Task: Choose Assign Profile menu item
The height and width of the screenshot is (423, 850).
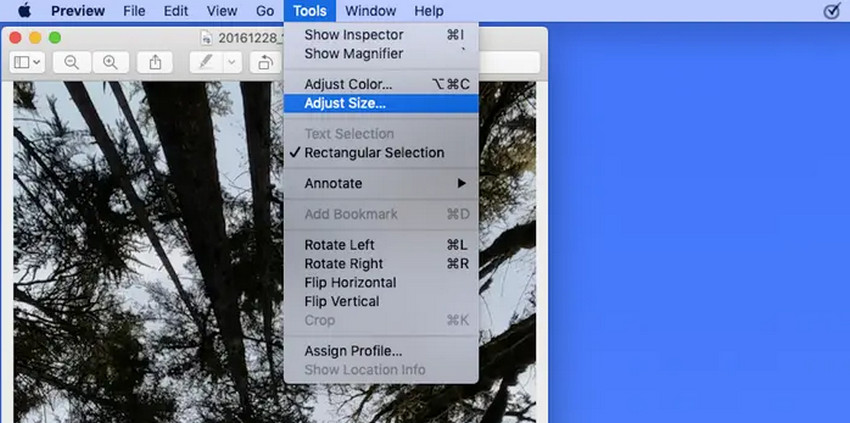Action: pos(381,351)
